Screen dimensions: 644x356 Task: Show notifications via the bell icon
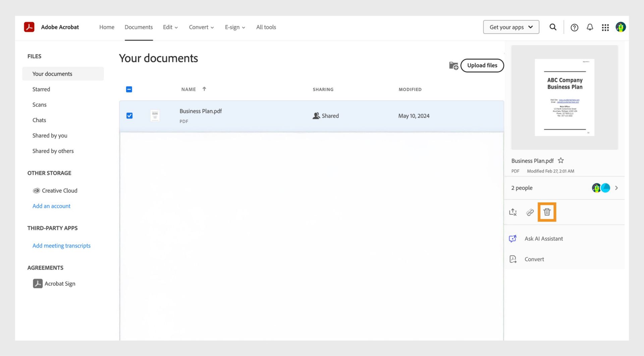click(x=590, y=27)
